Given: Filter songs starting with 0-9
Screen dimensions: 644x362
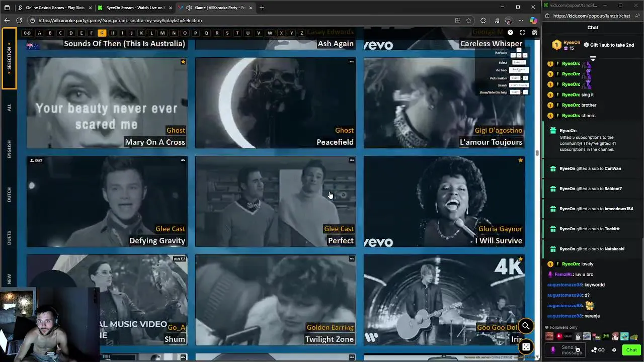Looking at the screenshot, I should coord(27,33).
